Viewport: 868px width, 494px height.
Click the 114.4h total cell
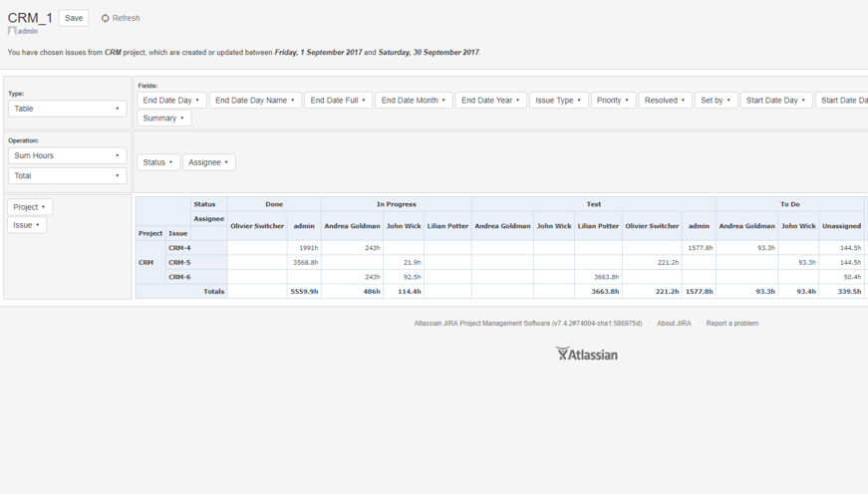[404, 291]
